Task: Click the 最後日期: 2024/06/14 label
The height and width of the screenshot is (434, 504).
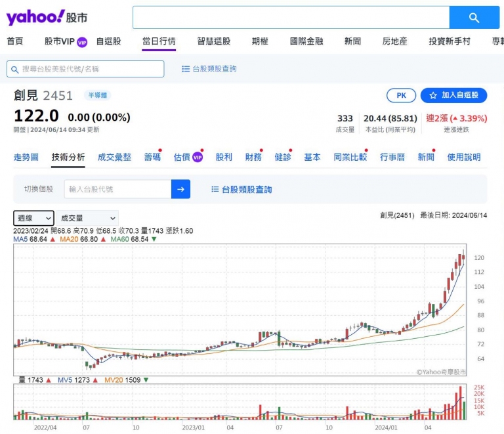Action: [x=453, y=215]
